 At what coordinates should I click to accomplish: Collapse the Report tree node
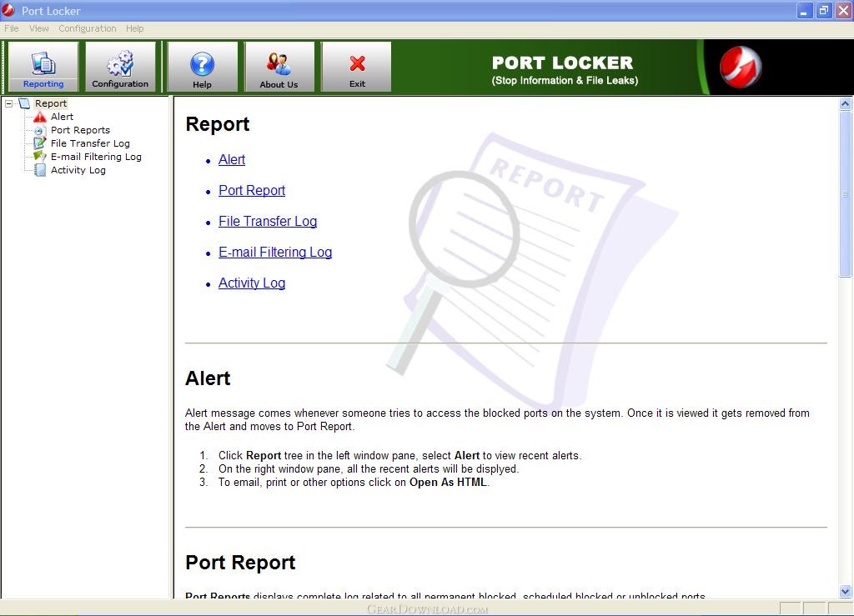click(8, 103)
